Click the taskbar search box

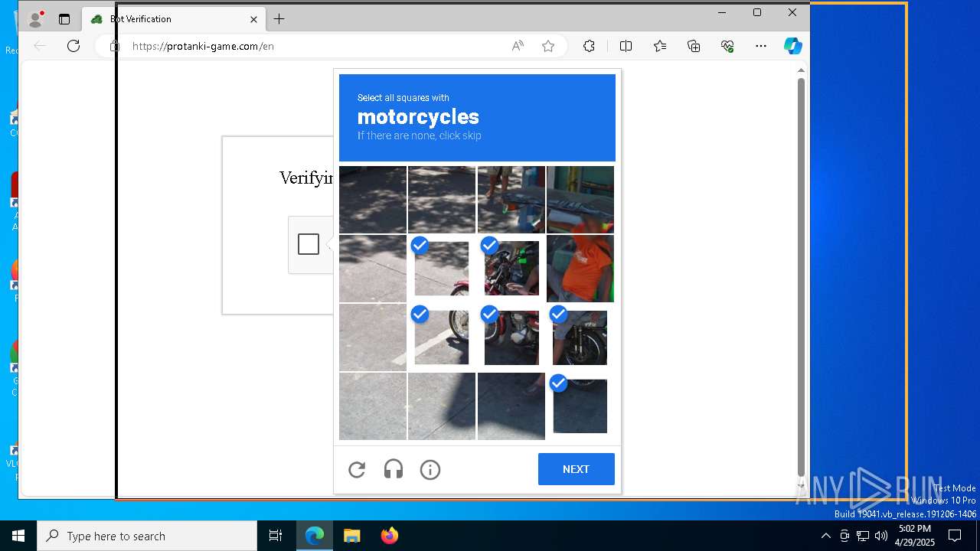point(147,536)
